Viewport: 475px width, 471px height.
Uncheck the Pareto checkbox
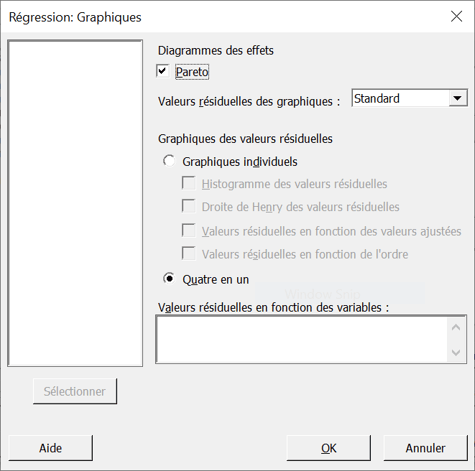pos(163,71)
